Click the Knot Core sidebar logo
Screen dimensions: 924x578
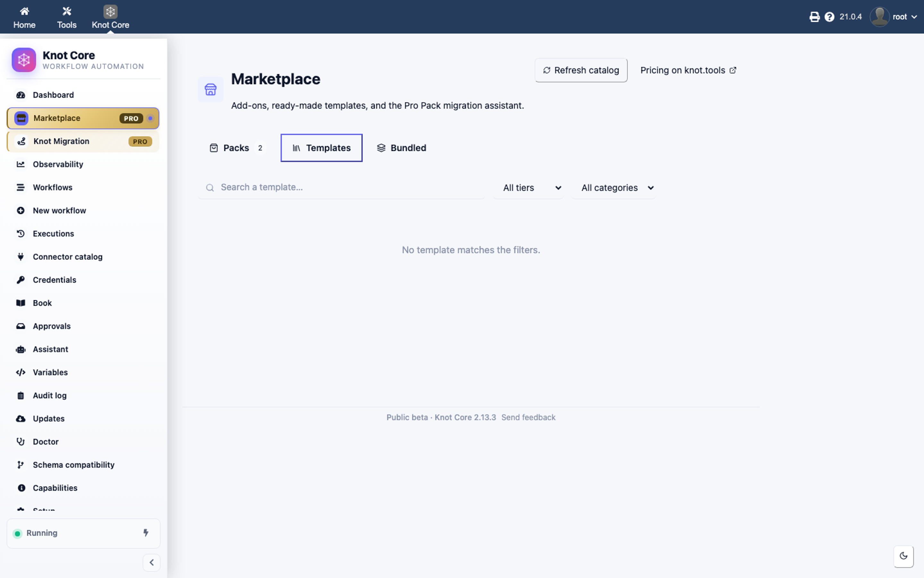[24, 60]
